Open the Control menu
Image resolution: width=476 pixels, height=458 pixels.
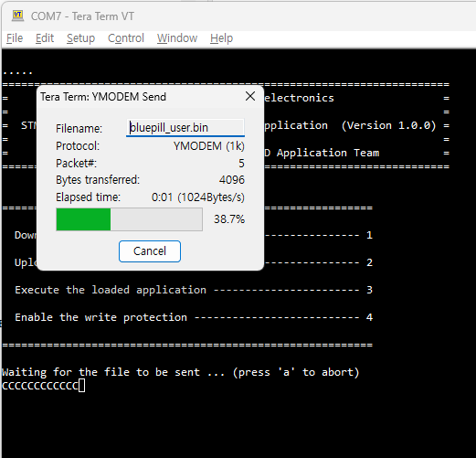126,38
